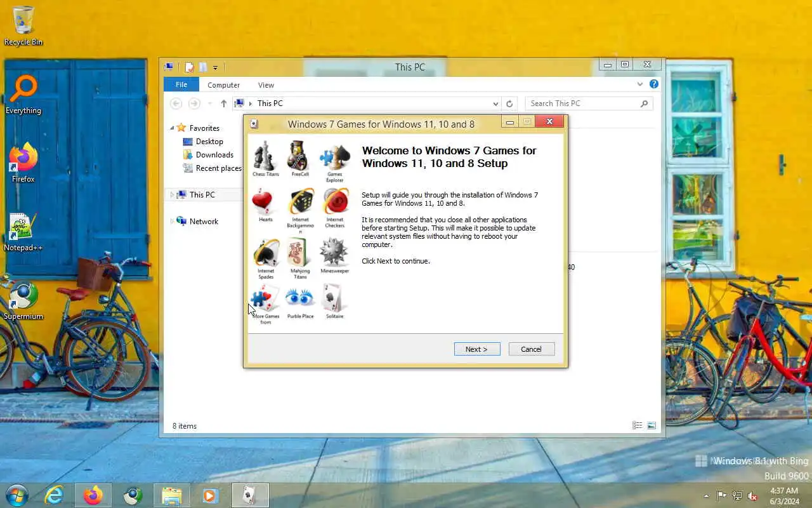
Task: Collapse the Favorites tree group
Action: point(172,128)
